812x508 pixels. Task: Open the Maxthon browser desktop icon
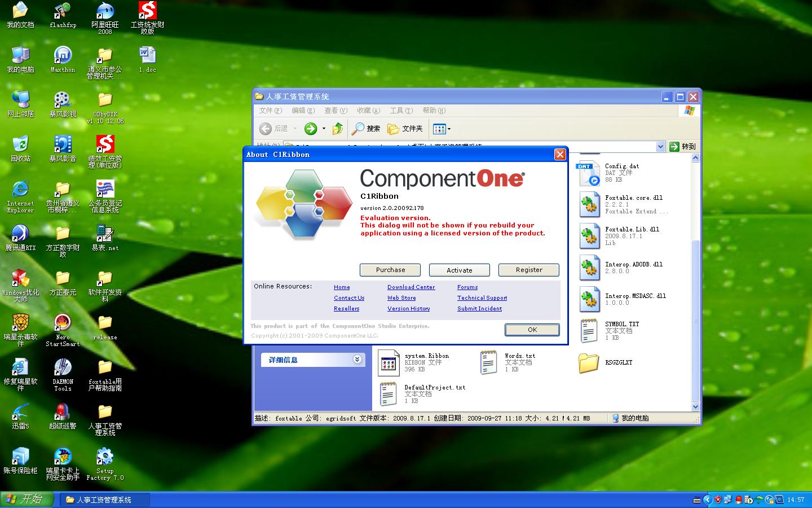click(x=63, y=59)
